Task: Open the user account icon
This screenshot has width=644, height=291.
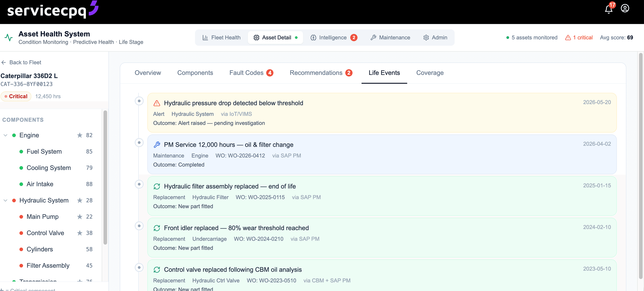Action: pos(625,8)
